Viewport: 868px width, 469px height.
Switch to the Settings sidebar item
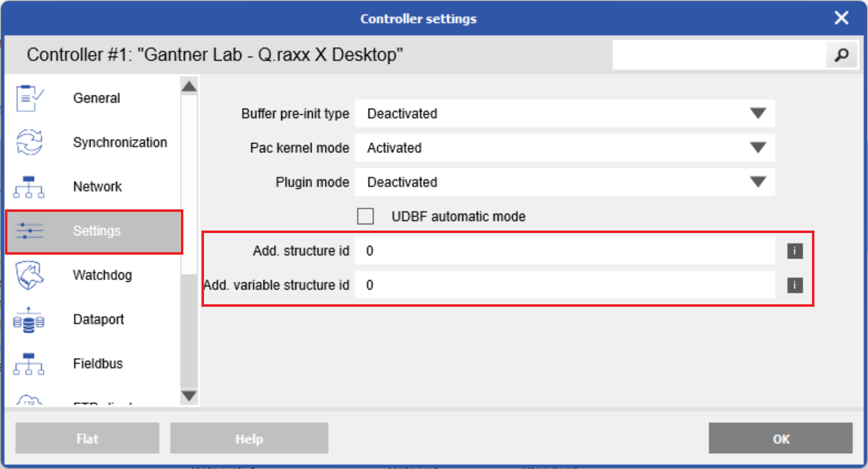(94, 232)
